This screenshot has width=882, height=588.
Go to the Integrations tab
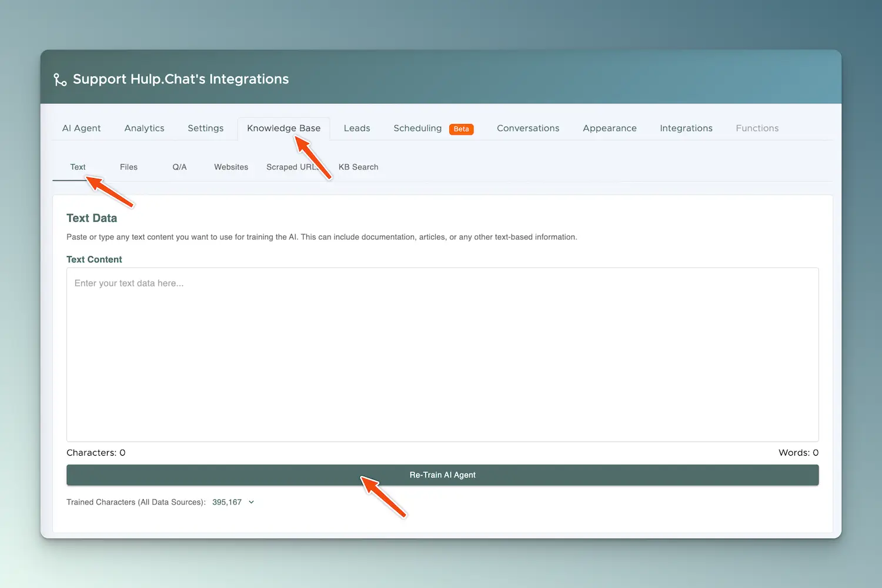coord(686,128)
